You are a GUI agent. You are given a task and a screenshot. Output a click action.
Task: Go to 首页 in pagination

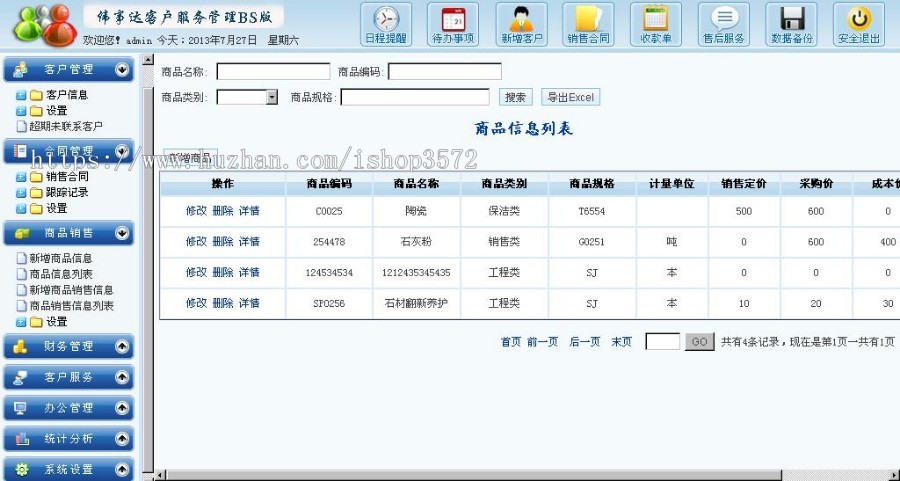coord(511,342)
